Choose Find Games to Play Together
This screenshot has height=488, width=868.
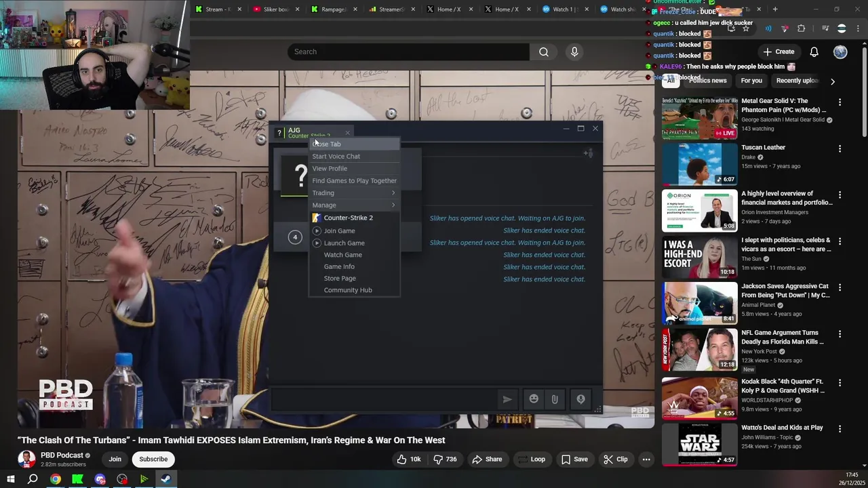354,180
